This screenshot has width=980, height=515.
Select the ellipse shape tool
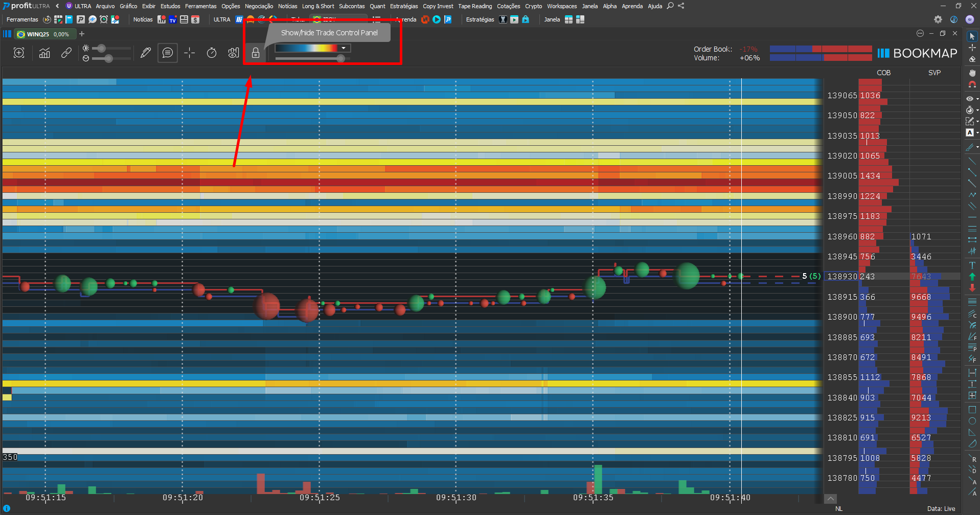click(x=972, y=421)
